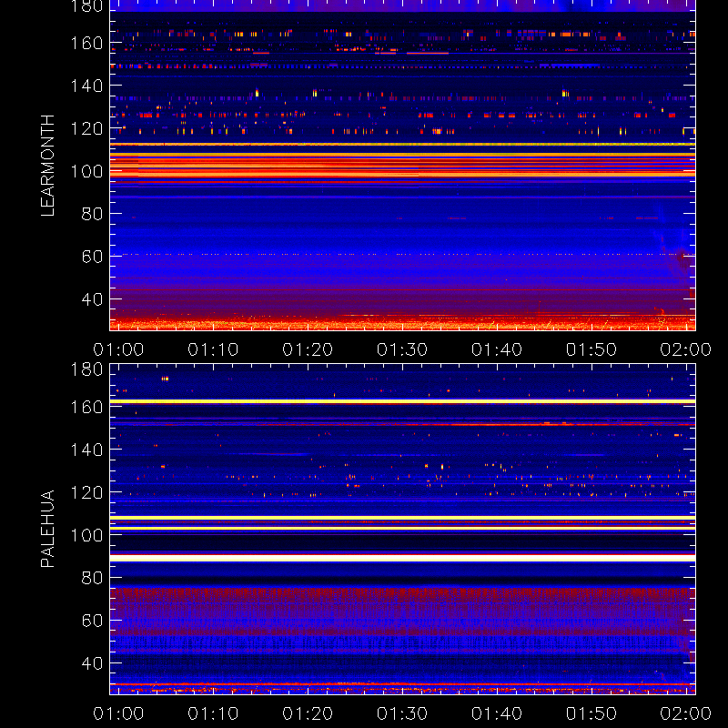728x728 pixels.
Task: Select the 120 frequency label on the Palehua plot
Action: [x=86, y=492]
